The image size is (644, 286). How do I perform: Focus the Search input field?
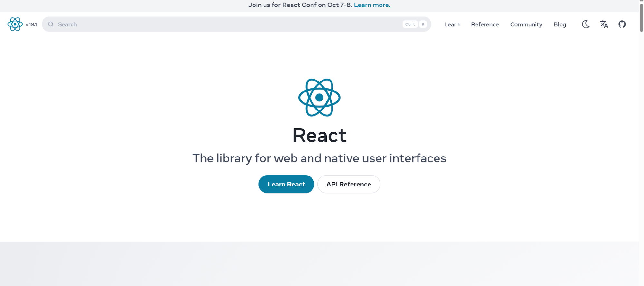coord(236,24)
